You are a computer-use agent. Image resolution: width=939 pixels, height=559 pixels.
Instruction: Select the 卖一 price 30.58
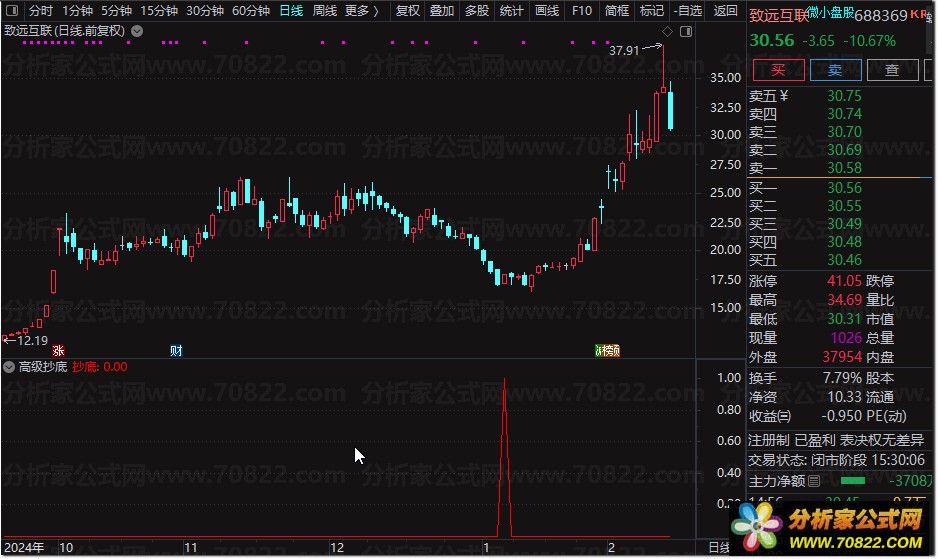click(x=844, y=168)
